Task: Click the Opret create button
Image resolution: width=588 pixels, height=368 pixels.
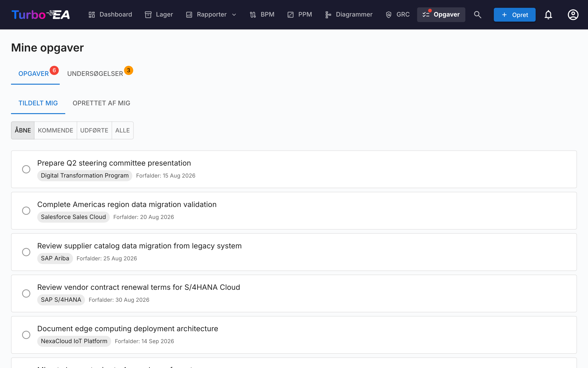Action: click(514, 14)
